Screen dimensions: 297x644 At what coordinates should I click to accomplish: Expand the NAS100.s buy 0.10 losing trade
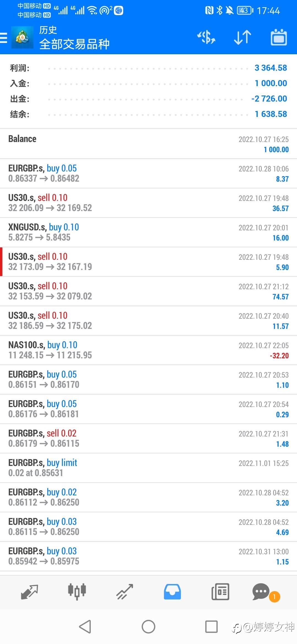click(148, 350)
